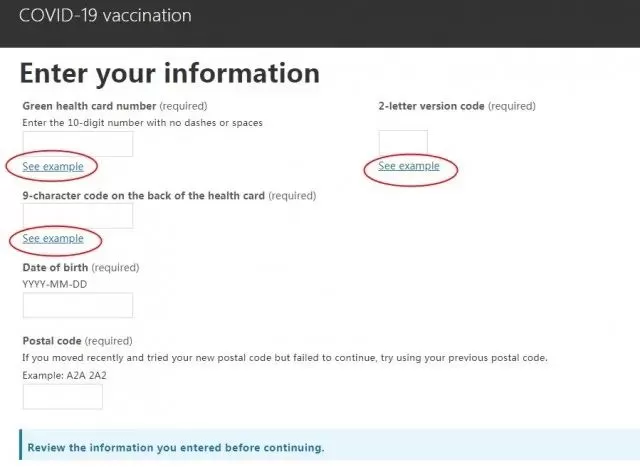Focus the Postal code input box

click(x=62, y=396)
